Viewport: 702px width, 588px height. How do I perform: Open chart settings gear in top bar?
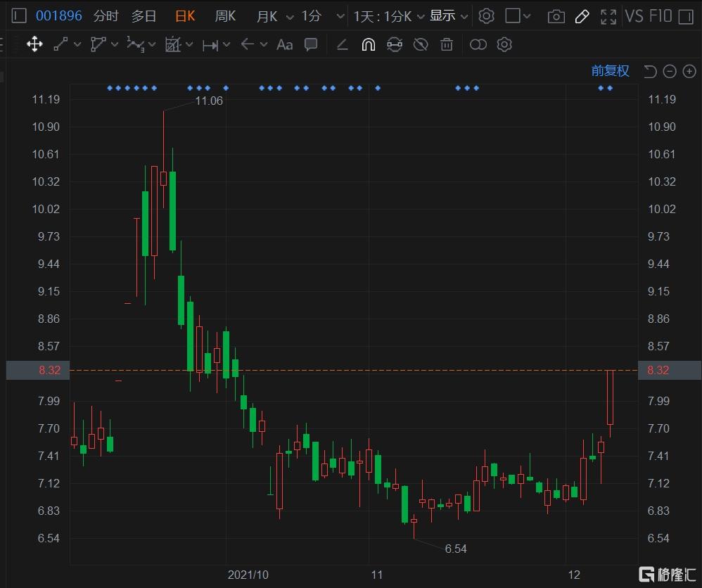[x=486, y=16]
